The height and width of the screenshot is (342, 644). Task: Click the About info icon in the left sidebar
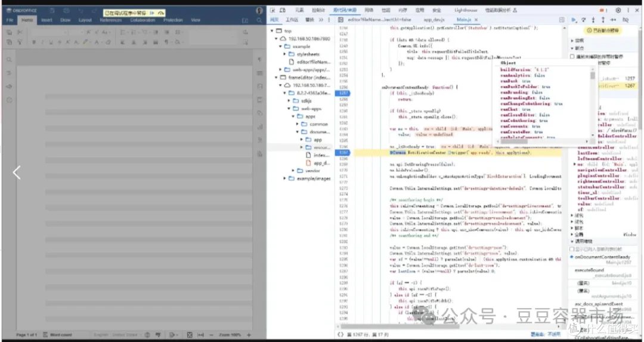(x=9, y=100)
